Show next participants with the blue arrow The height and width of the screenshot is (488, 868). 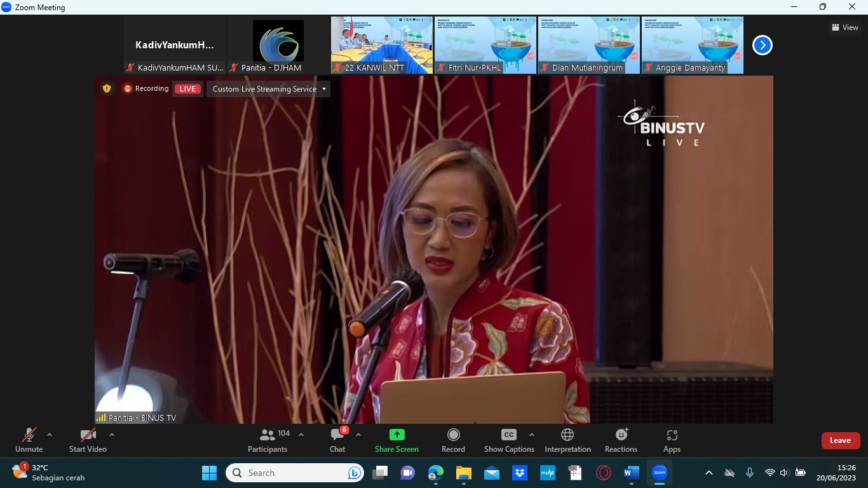(762, 45)
